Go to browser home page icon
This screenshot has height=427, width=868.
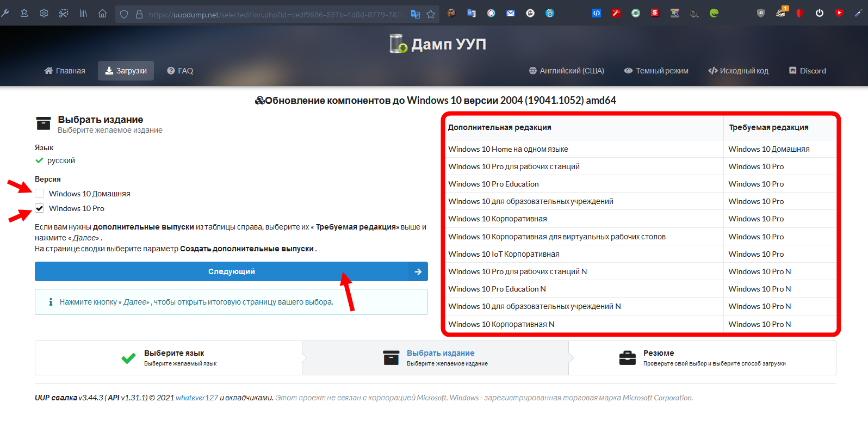point(102,13)
